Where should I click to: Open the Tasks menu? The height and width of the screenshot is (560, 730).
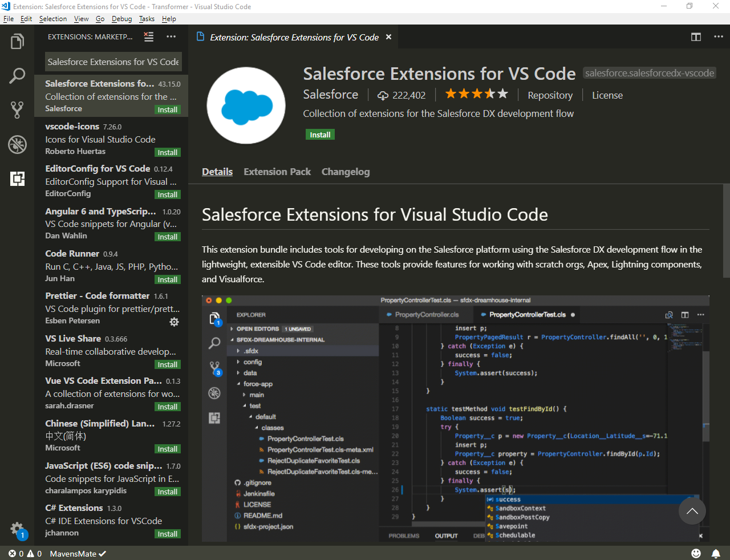coord(147,19)
